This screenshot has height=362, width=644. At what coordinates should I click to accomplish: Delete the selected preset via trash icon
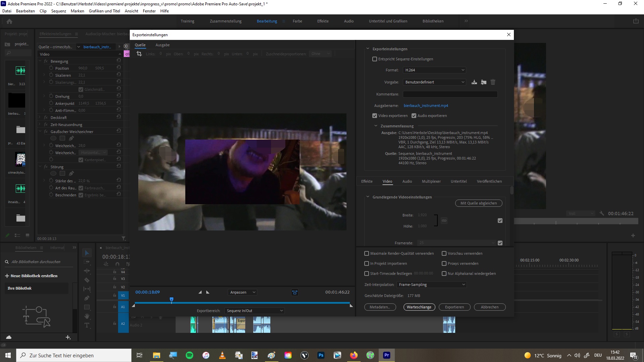pyautogui.click(x=493, y=82)
